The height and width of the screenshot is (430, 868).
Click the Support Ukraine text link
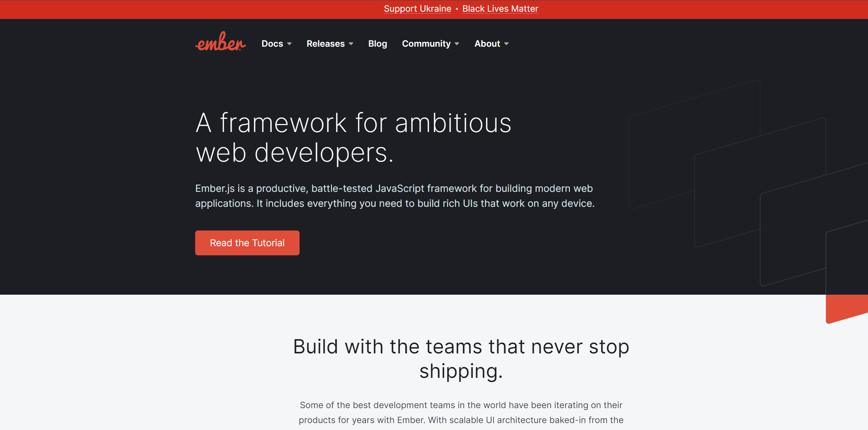pos(418,9)
